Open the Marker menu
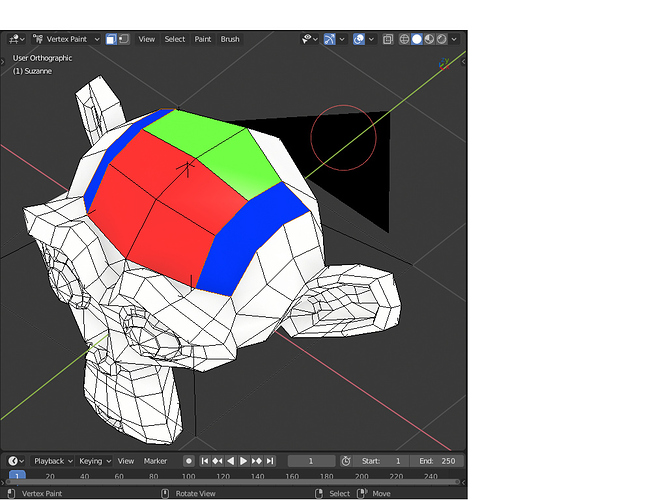 click(155, 461)
